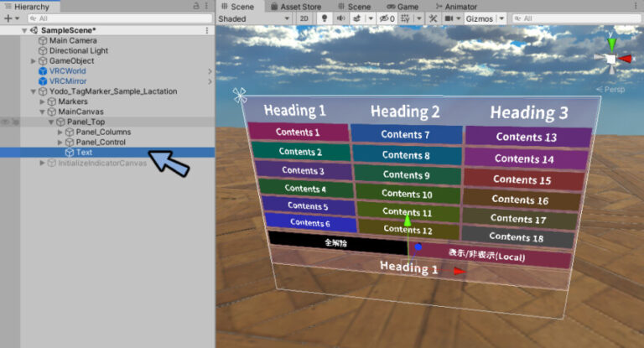This screenshot has height=348, width=644.
Task: Toggle the scene grid icon
Action: pos(405,18)
